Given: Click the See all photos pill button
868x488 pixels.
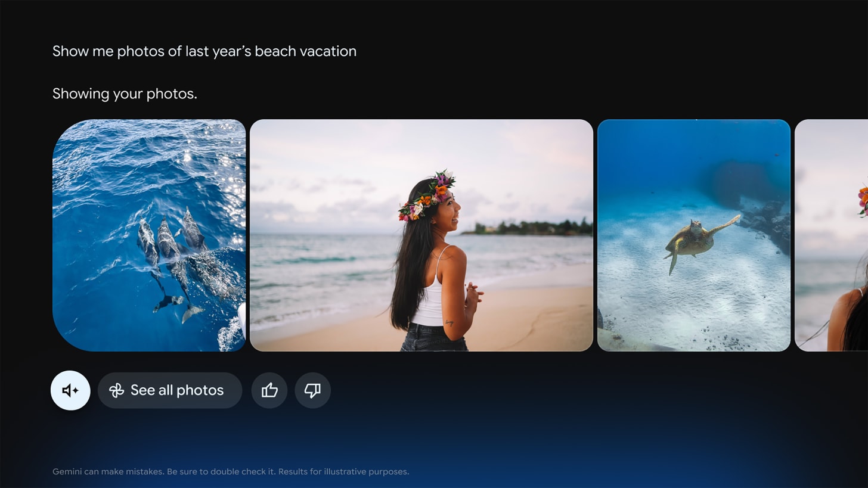Looking at the screenshot, I should click(170, 390).
